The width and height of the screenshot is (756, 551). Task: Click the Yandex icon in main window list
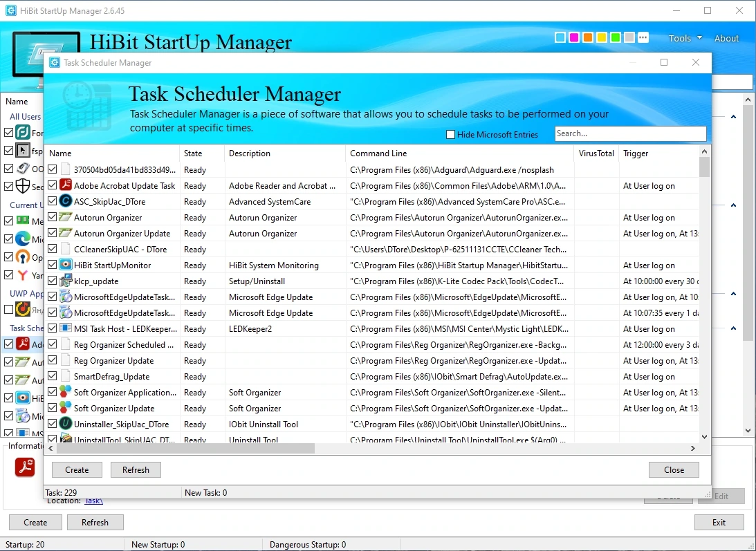tap(23, 275)
